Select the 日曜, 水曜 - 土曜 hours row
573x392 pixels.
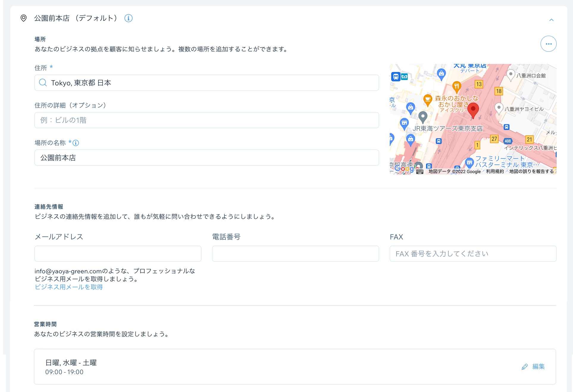pyautogui.click(x=295, y=367)
